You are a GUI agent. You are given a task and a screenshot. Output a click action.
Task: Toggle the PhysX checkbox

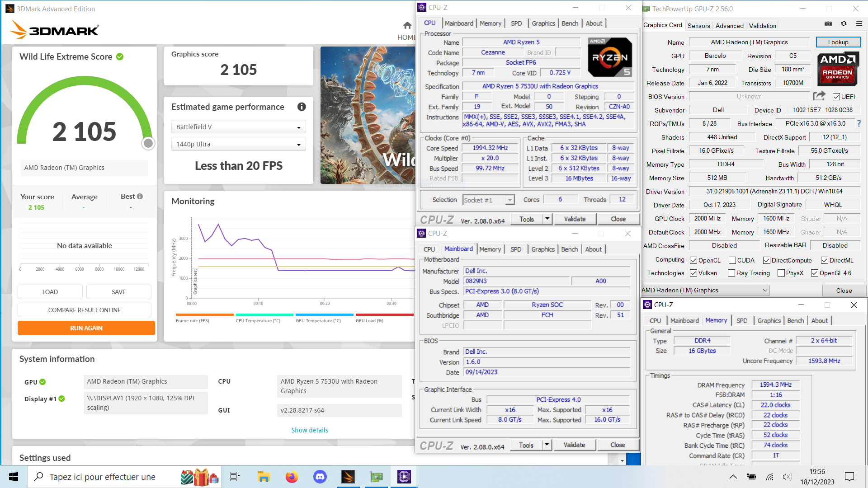point(781,273)
